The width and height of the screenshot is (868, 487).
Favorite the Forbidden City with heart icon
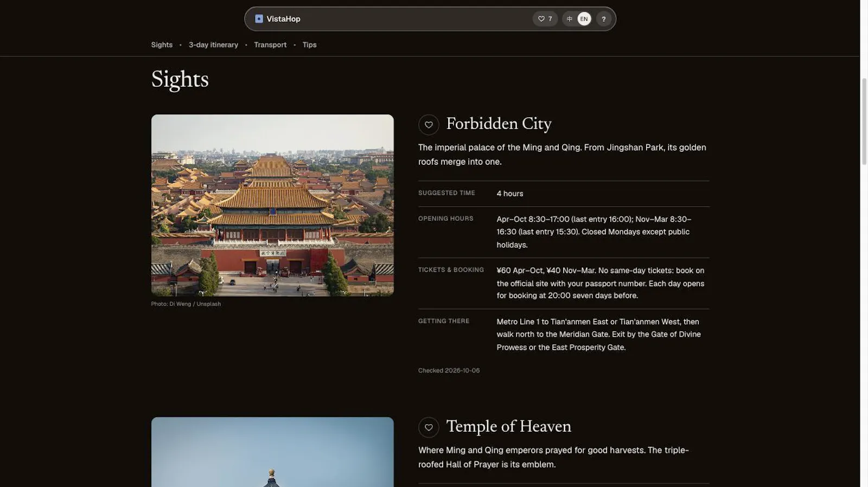pyautogui.click(x=429, y=125)
